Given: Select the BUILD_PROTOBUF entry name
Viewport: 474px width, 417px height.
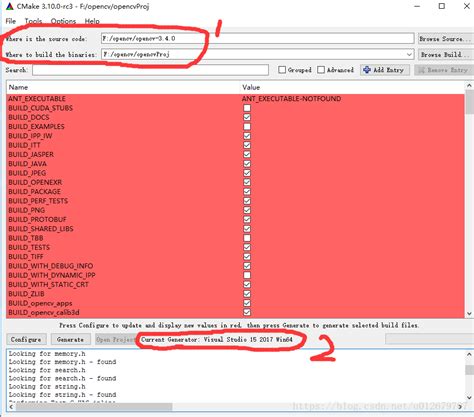Looking at the screenshot, I should tap(37, 219).
